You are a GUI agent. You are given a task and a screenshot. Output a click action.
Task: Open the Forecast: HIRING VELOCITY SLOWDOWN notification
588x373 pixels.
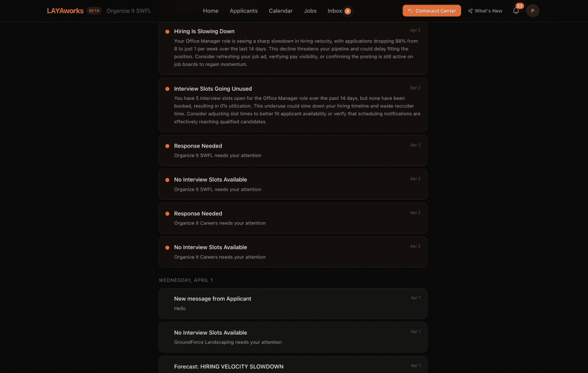293,366
